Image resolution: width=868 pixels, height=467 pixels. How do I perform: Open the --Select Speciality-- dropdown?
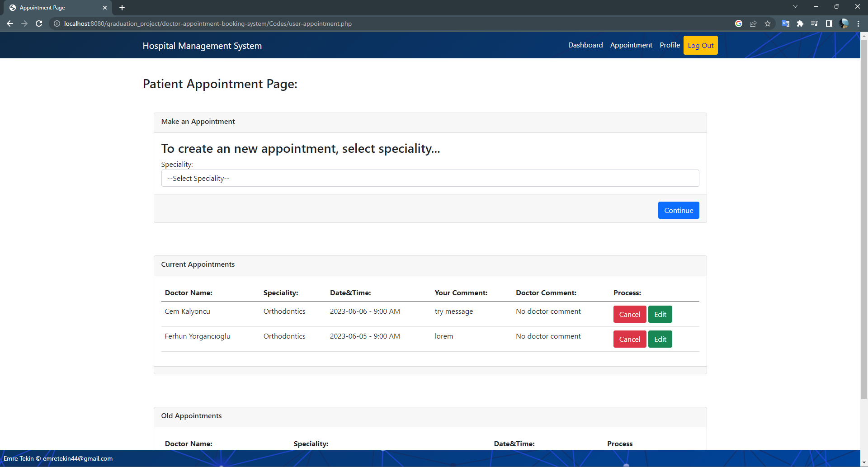pyautogui.click(x=430, y=178)
